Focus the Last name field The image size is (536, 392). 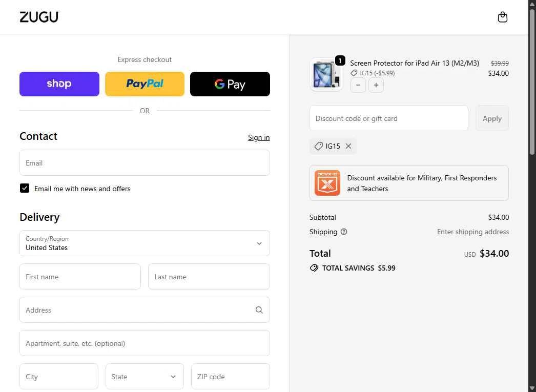(209, 277)
